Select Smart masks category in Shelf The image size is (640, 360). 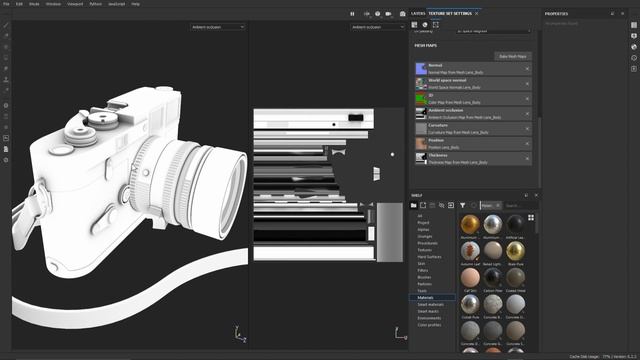click(428, 311)
